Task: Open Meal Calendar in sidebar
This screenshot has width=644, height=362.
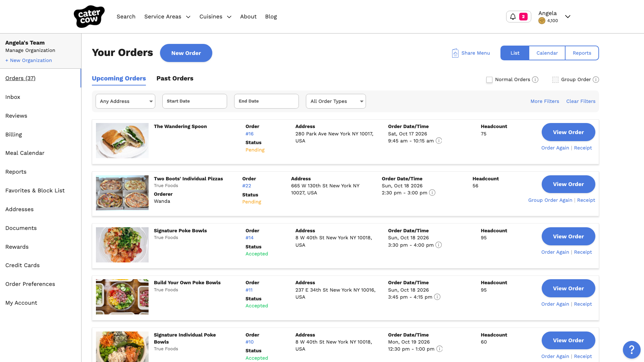Action: (x=25, y=153)
